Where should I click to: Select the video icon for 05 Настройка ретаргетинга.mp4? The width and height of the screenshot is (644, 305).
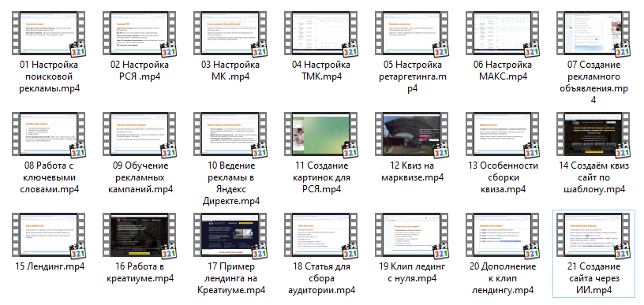413,34
